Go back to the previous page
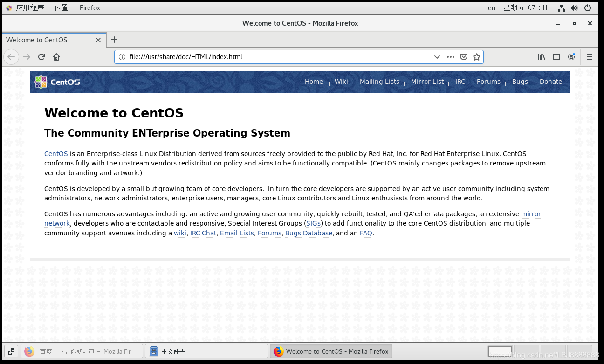This screenshot has width=604, height=364. click(x=11, y=57)
